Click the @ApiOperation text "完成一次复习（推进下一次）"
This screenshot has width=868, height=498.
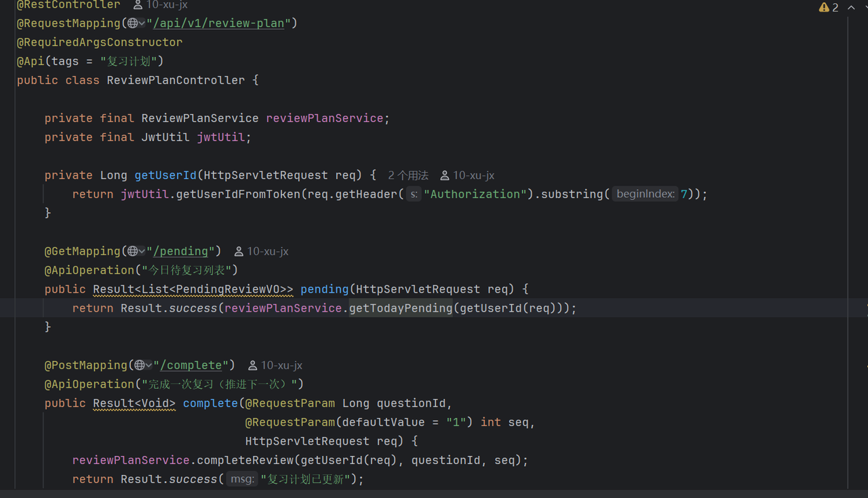point(219,384)
